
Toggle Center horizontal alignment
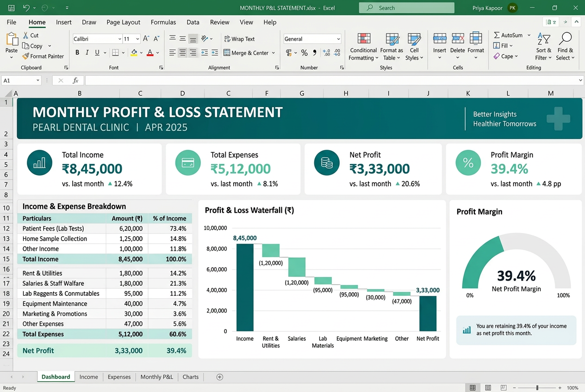(x=183, y=53)
